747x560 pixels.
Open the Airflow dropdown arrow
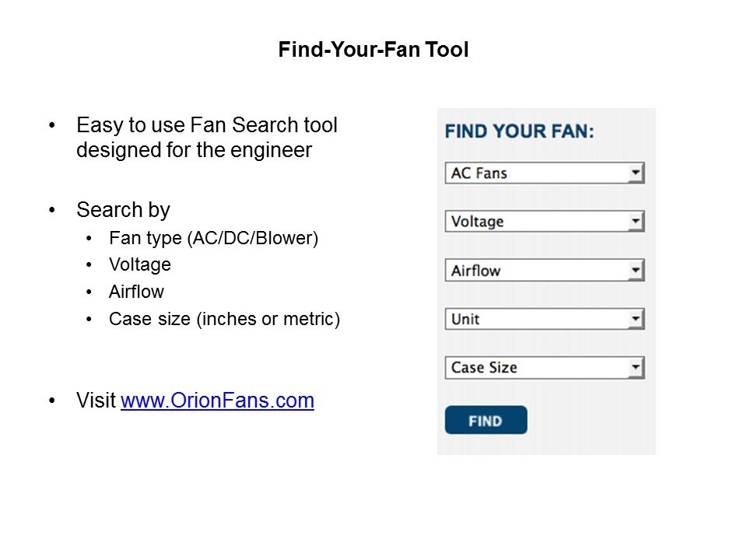(636, 271)
